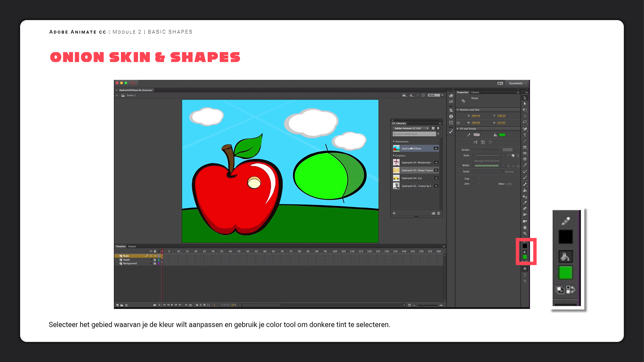Screen dimensions: 644x362
Task: Open the Essentials workspace dropdown
Action: pyautogui.click(x=518, y=83)
